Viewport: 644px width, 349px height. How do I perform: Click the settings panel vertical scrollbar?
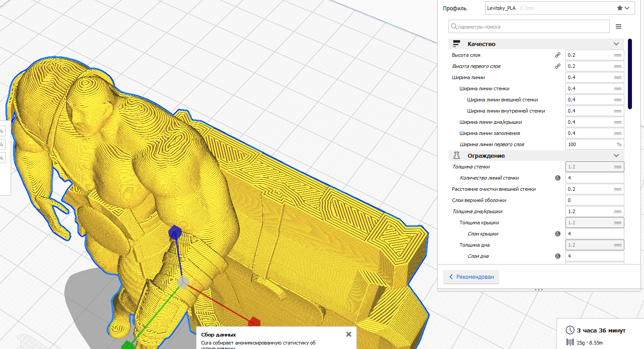pyautogui.click(x=630, y=74)
